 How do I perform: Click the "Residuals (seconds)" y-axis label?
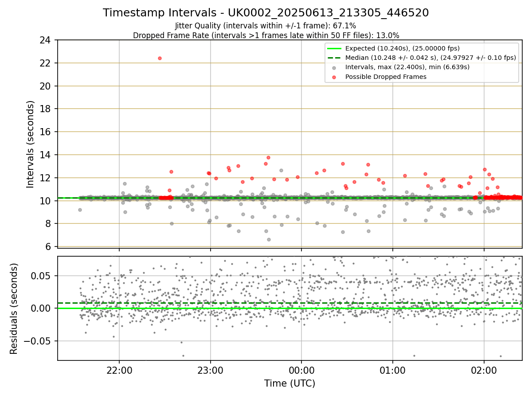click(14, 309)
